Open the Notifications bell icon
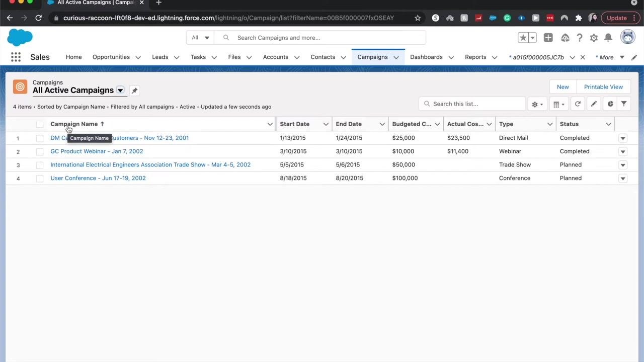 608,38
